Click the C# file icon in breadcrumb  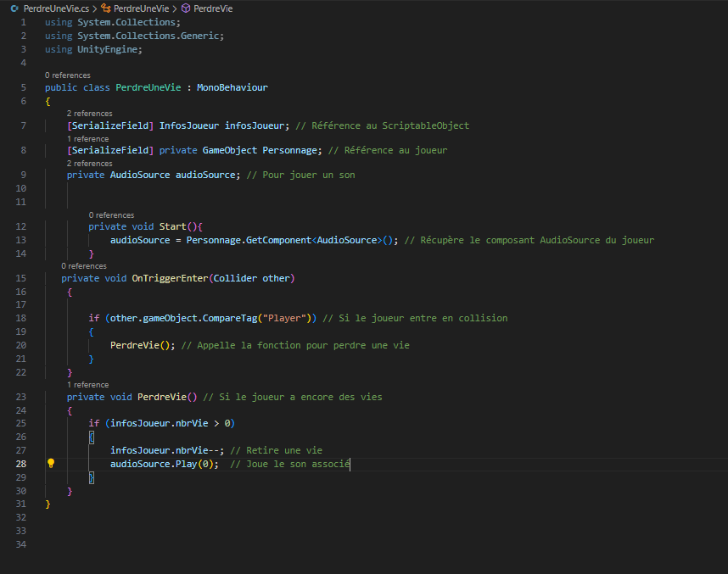pos(14,8)
